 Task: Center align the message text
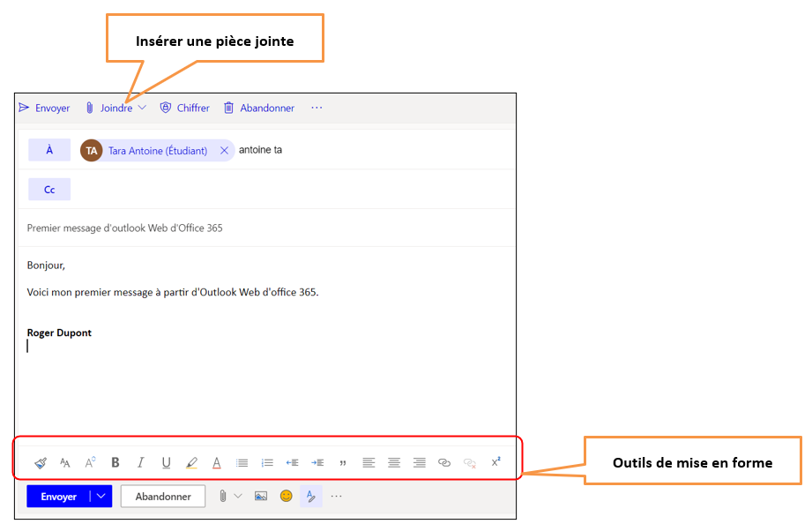tap(394, 462)
